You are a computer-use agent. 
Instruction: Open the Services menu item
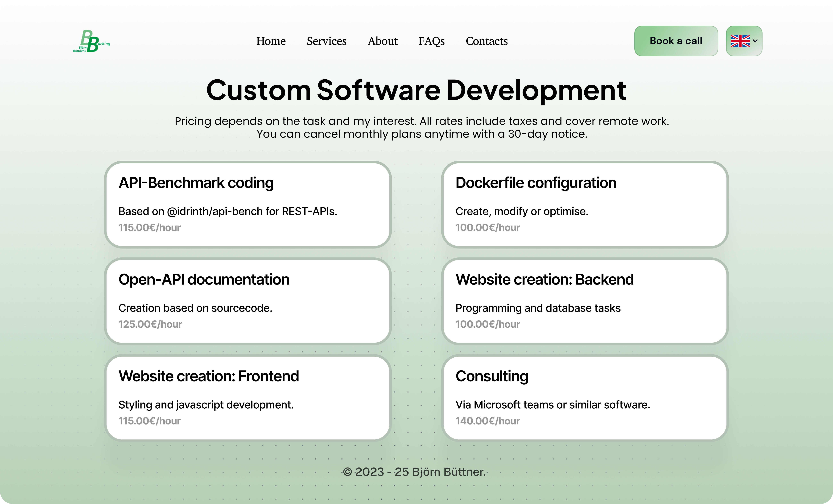coord(326,41)
